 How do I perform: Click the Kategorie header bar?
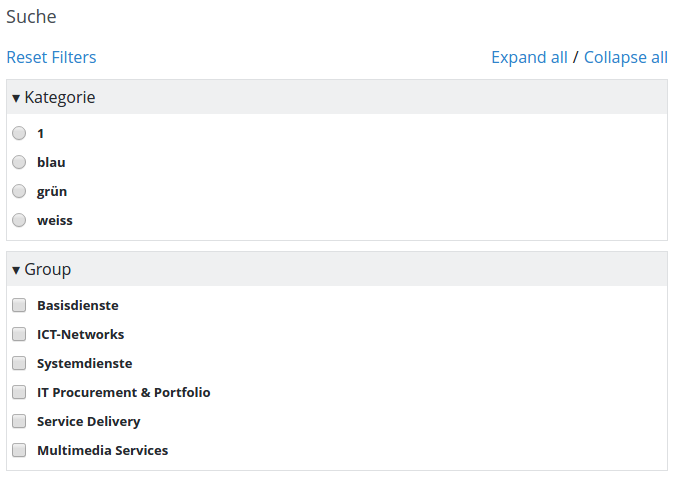pyautogui.click(x=337, y=97)
